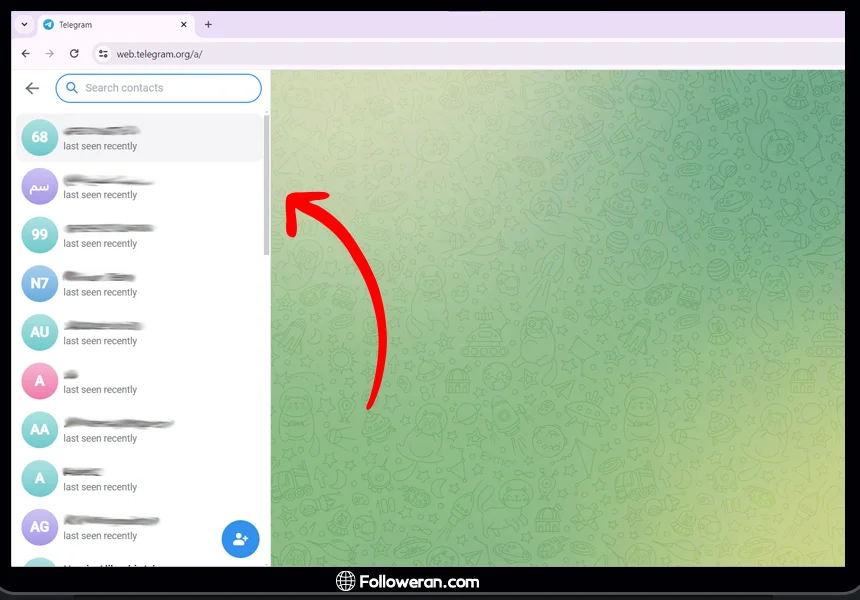Open the site information icon beside the URL
The height and width of the screenshot is (600, 860).
pyautogui.click(x=102, y=54)
